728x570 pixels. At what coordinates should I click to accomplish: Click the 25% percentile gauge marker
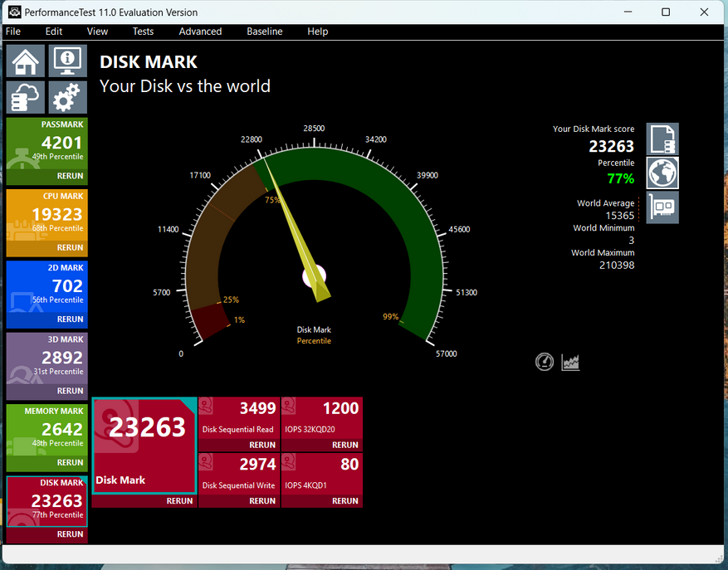[231, 300]
